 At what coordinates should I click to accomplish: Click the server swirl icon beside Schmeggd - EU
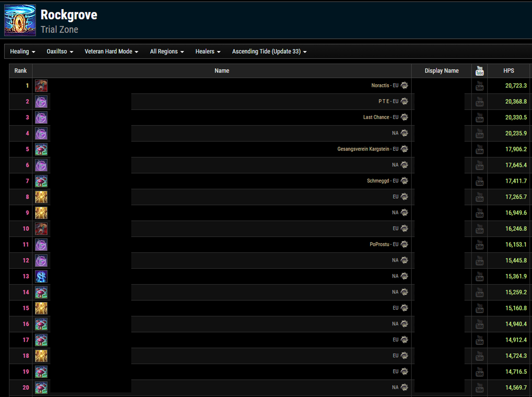(404, 180)
